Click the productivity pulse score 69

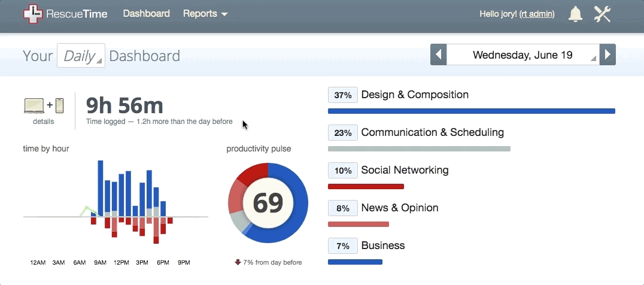(x=268, y=203)
